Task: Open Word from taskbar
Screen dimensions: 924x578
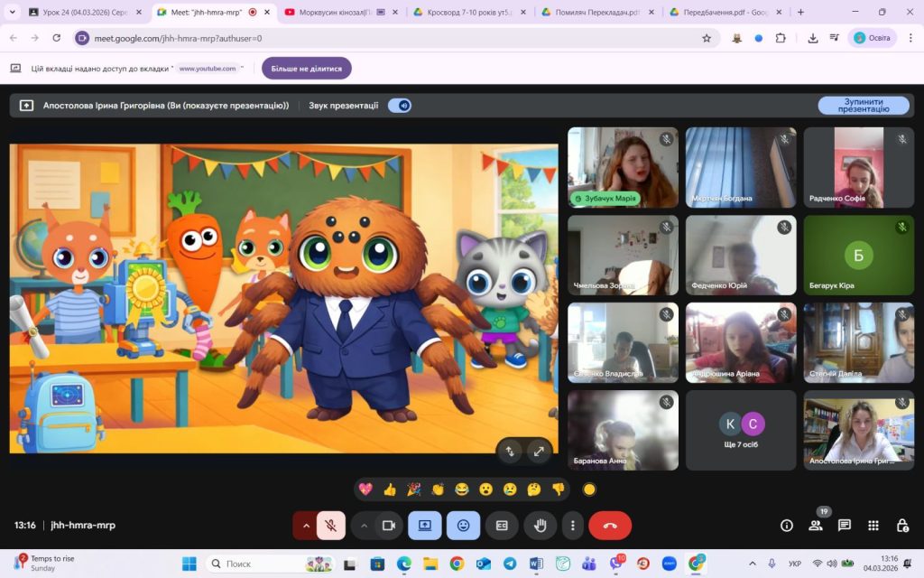Action: [x=536, y=564]
